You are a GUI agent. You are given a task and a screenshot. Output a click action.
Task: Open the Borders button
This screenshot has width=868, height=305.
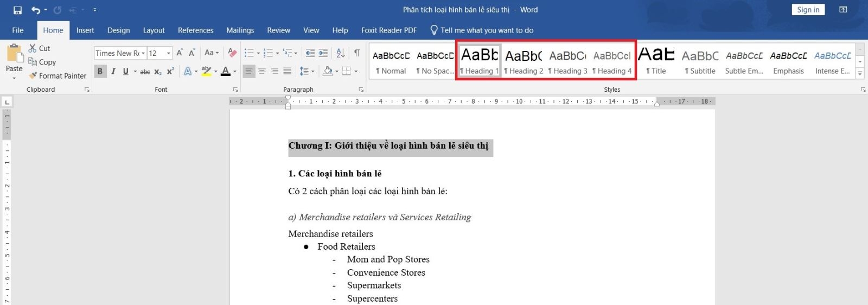(x=347, y=71)
